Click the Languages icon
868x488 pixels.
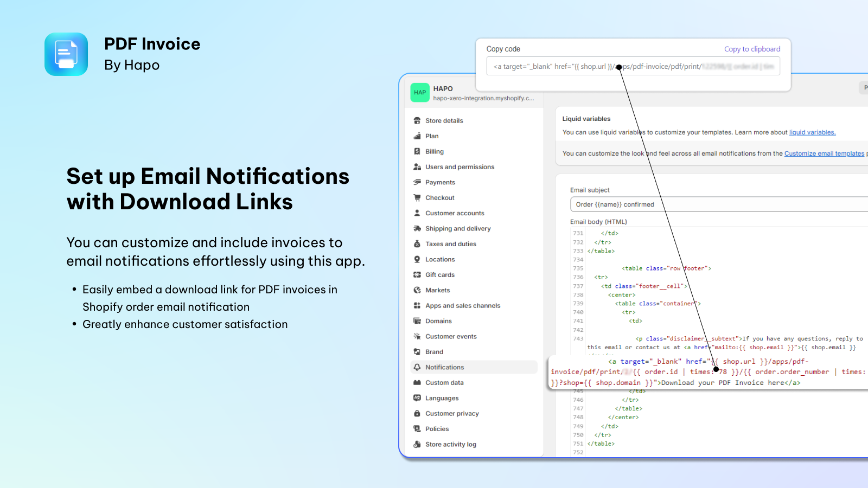417,398
